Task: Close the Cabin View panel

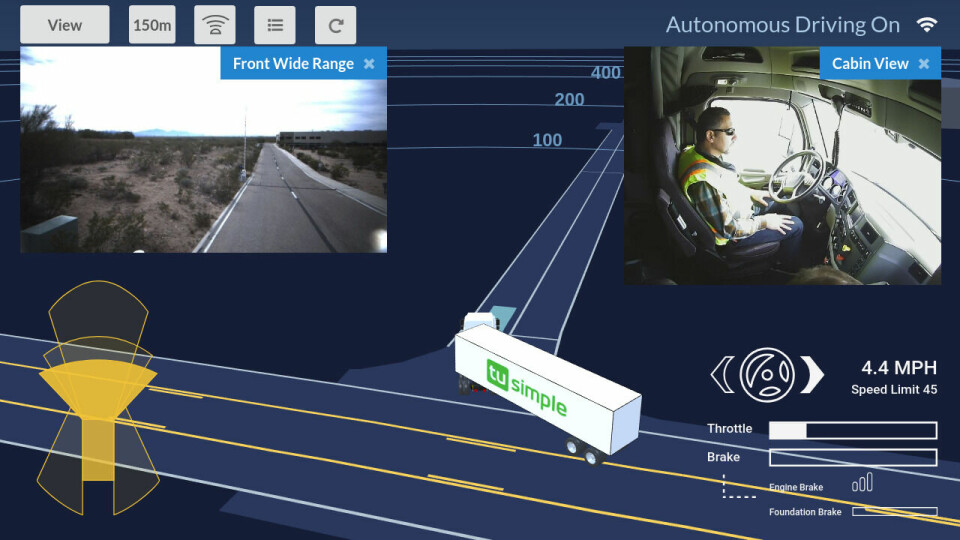Action: [x=924, y=64]
